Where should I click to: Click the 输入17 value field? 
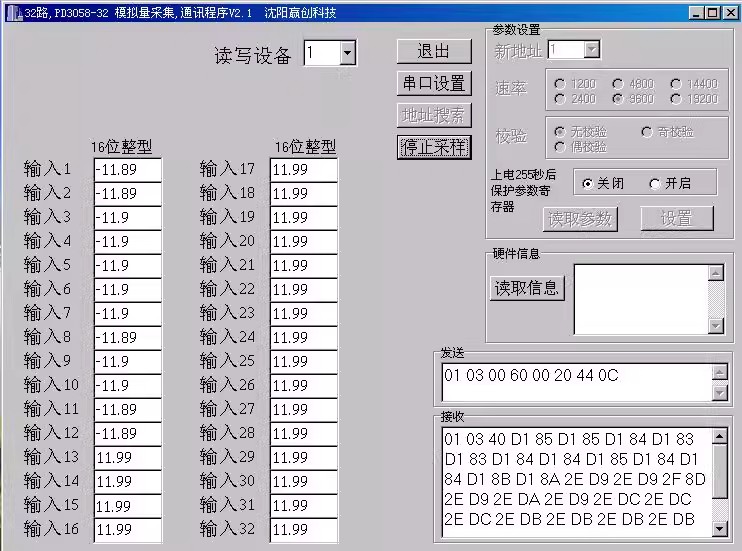(x=304, y=169)
